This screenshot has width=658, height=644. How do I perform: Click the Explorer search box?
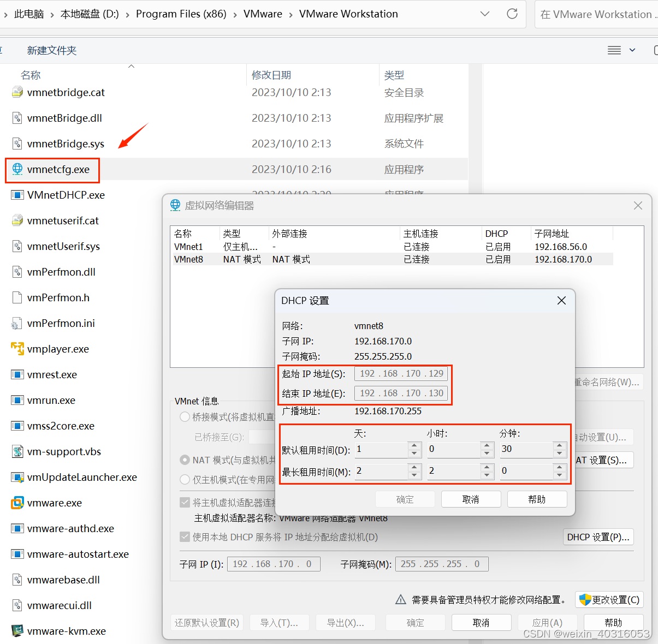click(596, 14)
